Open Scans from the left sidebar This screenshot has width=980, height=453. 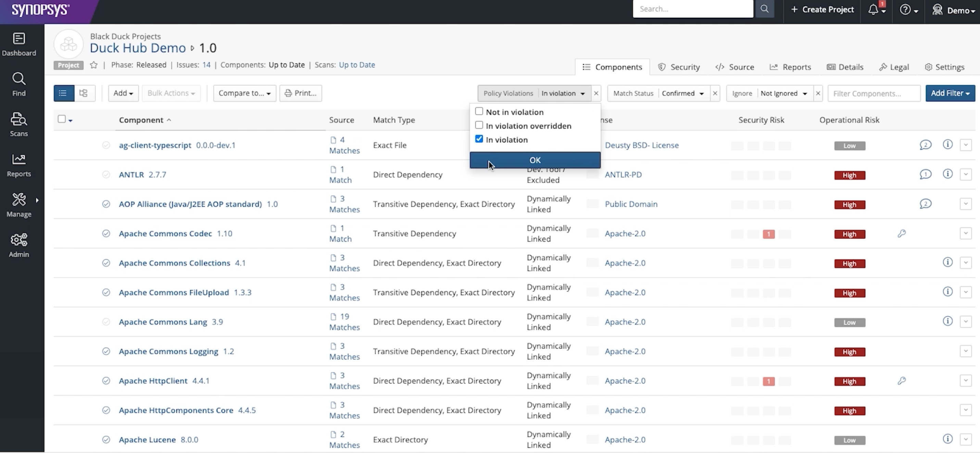pyautogui.click(x=18, y=124)
